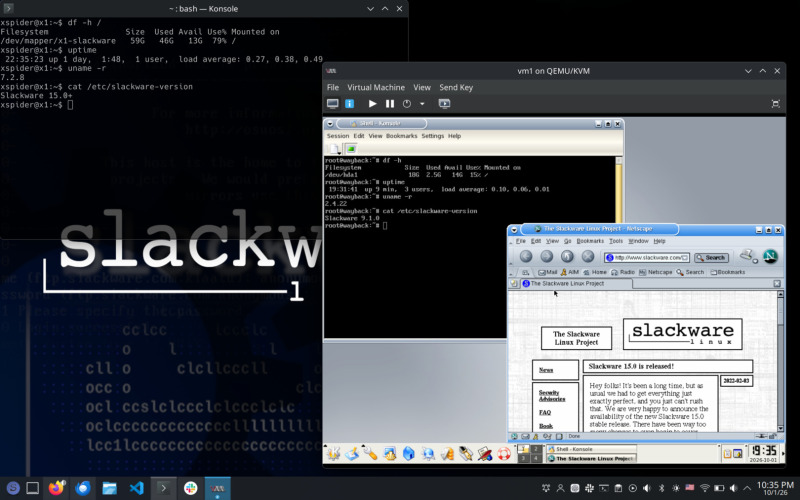Open Tools menu in Netscape
This screenshot has width=800, height=500.
click(x=616, y=241)
